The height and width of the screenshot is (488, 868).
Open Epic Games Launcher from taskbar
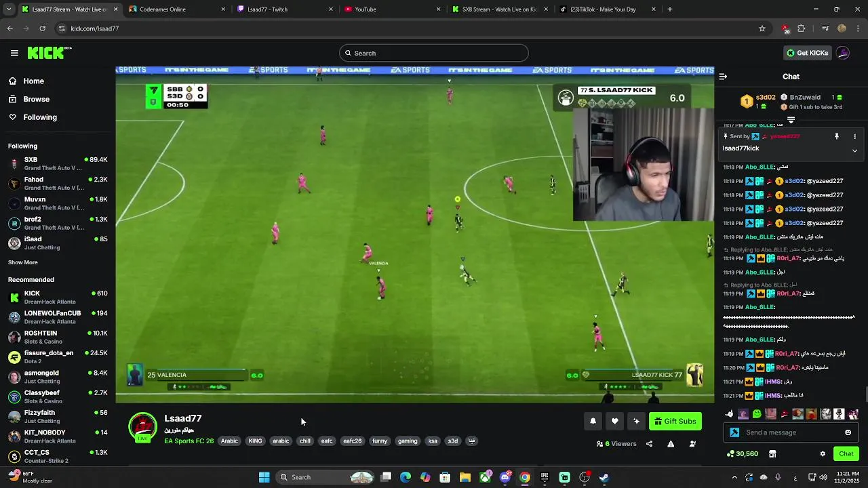[545, 477]
